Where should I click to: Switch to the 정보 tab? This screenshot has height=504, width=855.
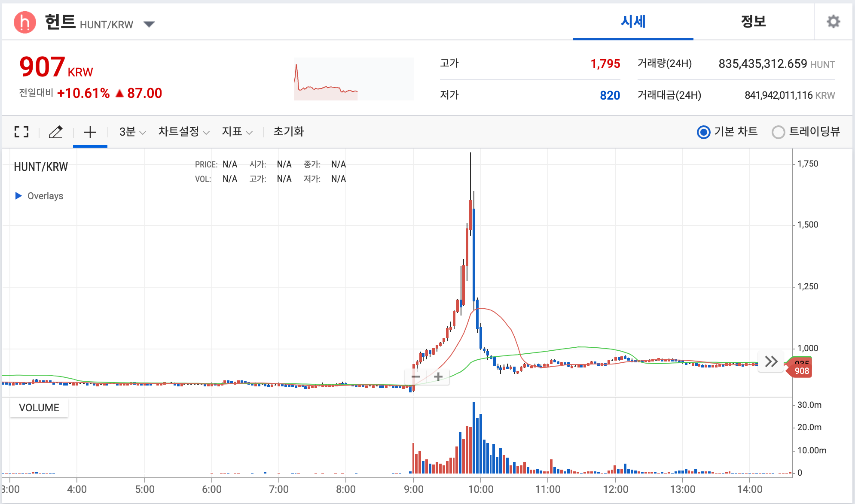point(753,21)
